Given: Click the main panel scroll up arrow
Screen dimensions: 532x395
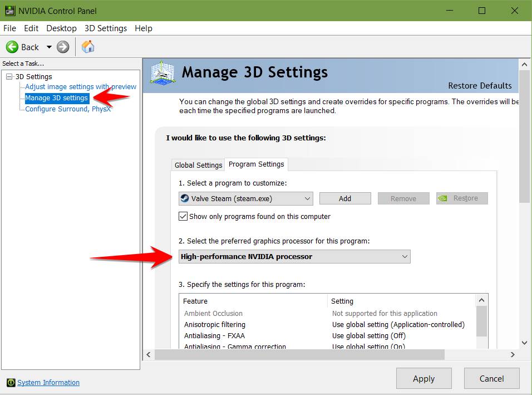Looking at the screenshot, I should pyautogui.click(x=524, y=64).
